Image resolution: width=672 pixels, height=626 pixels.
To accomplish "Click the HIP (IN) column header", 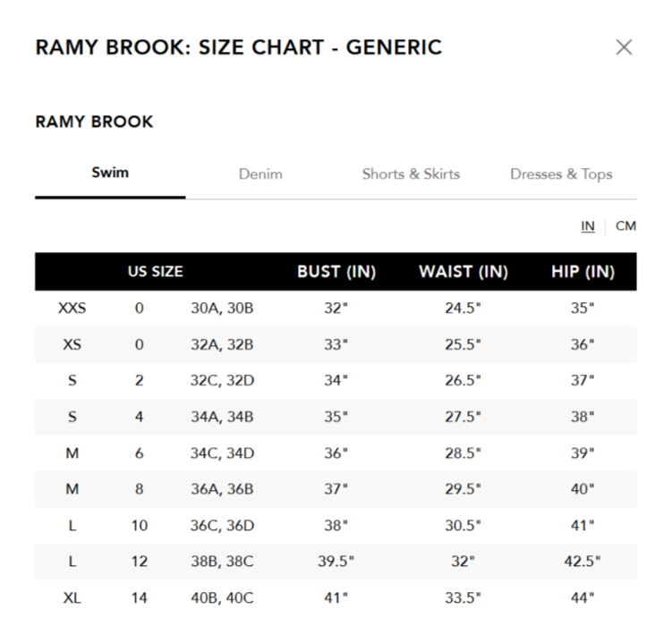I will click(583, 272).
